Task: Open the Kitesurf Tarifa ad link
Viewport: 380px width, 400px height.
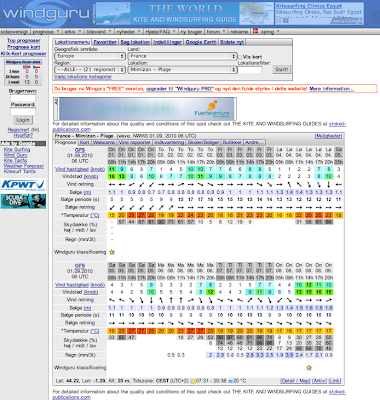Action: (x=19, y=171)
